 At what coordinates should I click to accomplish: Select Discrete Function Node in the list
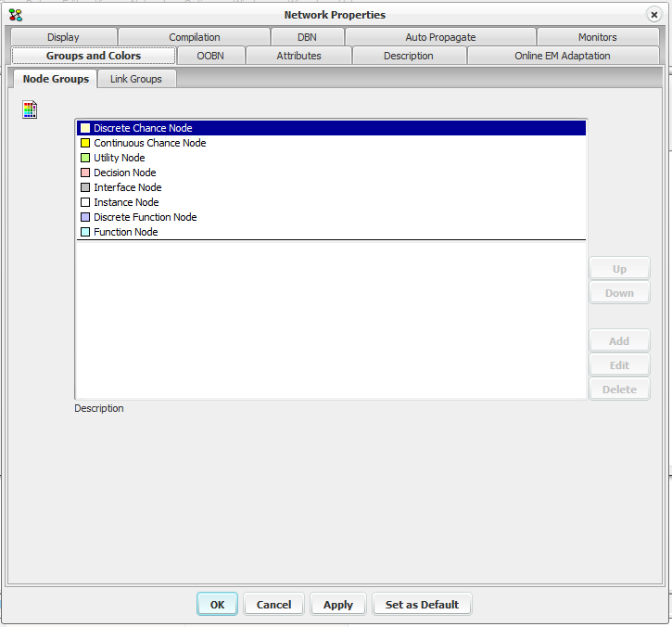(x=331, y=217)
